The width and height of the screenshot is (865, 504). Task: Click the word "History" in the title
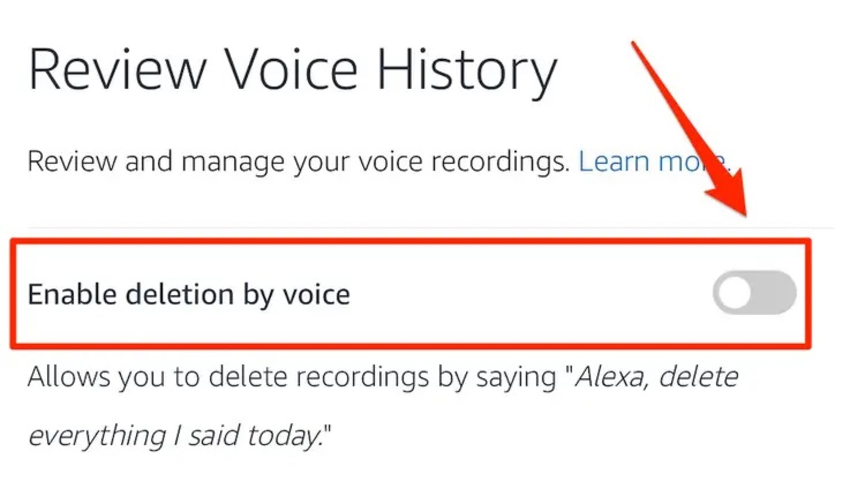point(467,71)
